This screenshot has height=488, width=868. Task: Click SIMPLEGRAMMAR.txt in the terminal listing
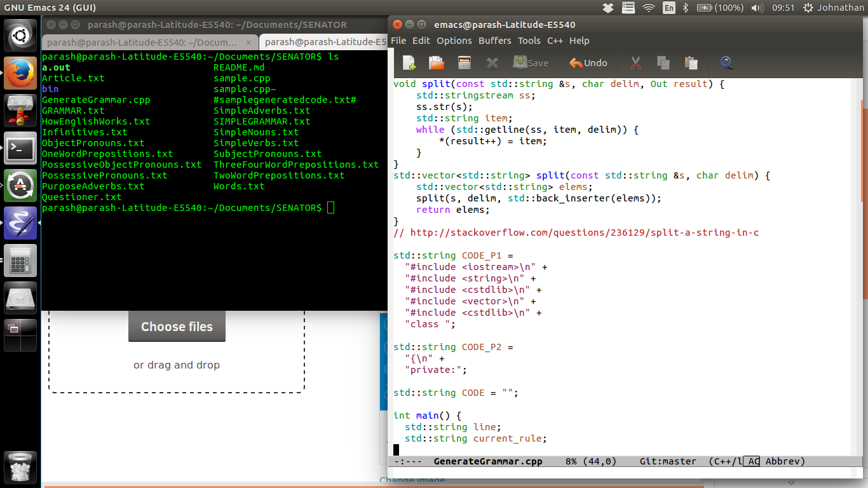262,121
